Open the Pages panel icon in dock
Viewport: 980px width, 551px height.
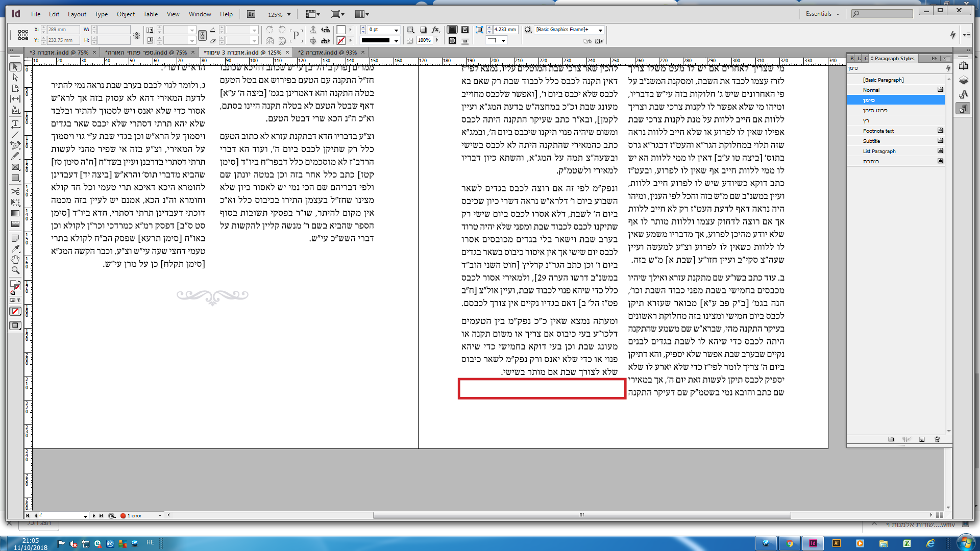point(963,66)
